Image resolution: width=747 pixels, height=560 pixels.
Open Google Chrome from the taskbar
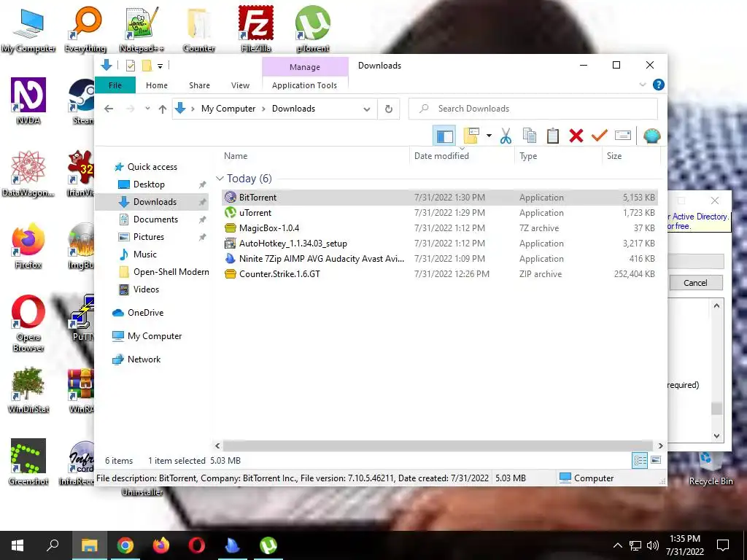[x=125, y=545]
